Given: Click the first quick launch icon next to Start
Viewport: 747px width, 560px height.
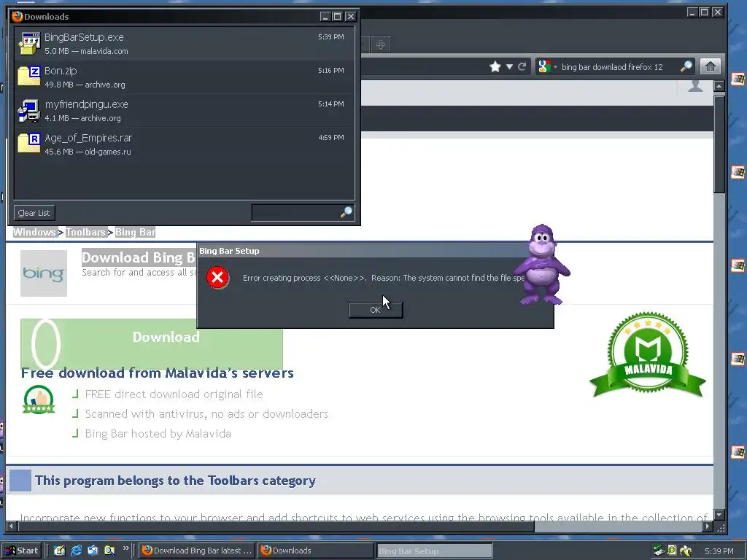Looking at the screenshot, I should click(x=59, y=551).
